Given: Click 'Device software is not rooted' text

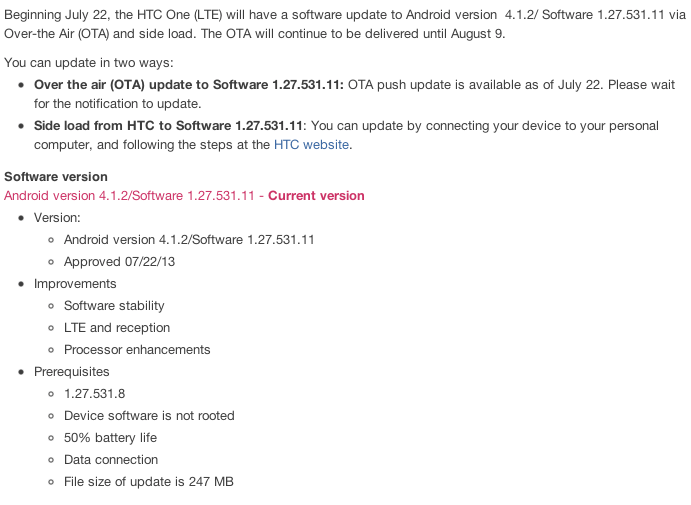Looking at the screenshot, I should coord(149,416).
